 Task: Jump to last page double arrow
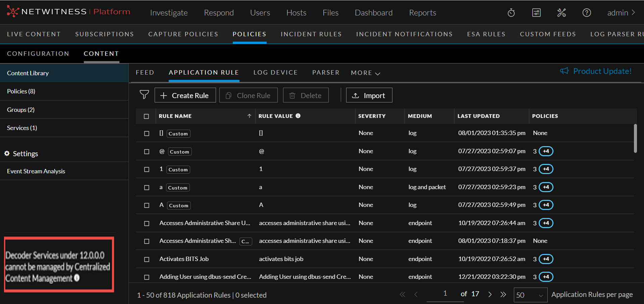coord(503,295)
